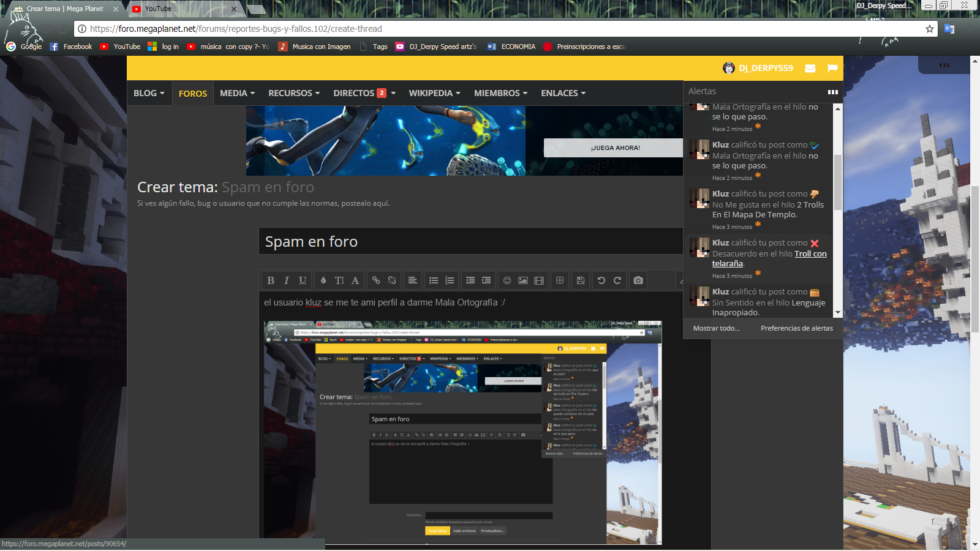980x551 pixels.
Task: Click the alerts panel scroll-down arrow
Action: pos(838,313)
